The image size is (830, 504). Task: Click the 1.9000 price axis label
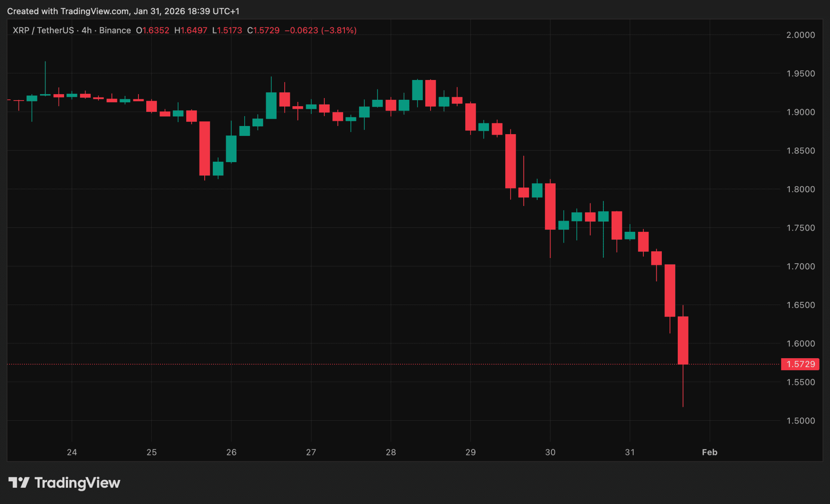tap(800, 112)
